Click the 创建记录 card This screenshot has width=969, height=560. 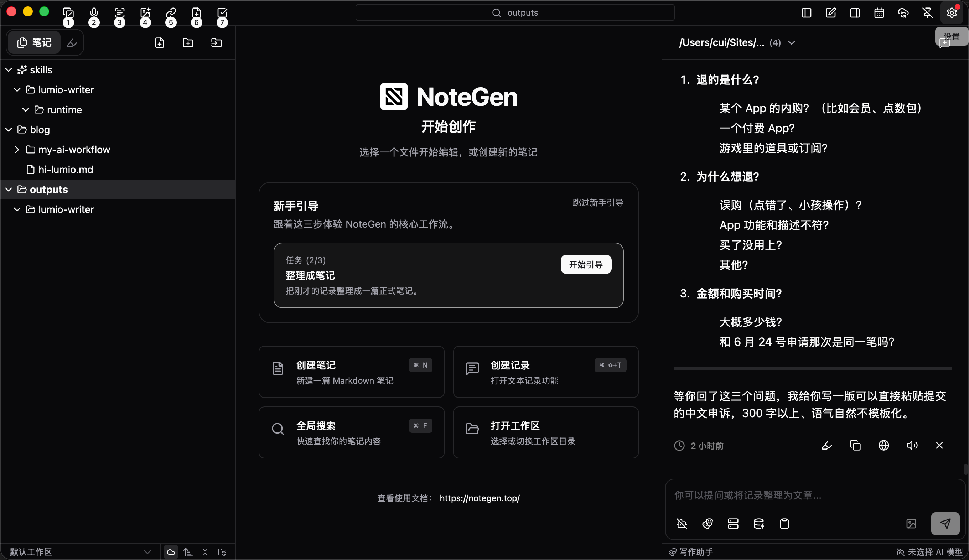tap(546, 372)
